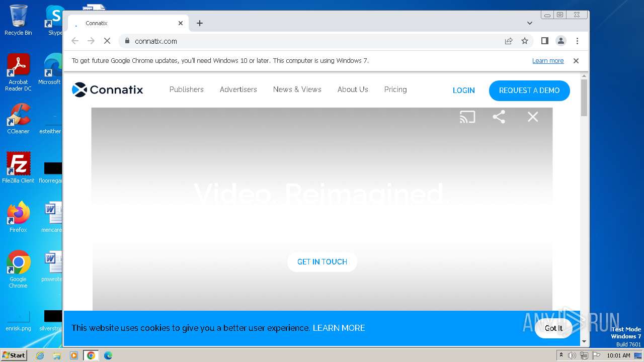Share this page from the address bar

coord(509,41)
